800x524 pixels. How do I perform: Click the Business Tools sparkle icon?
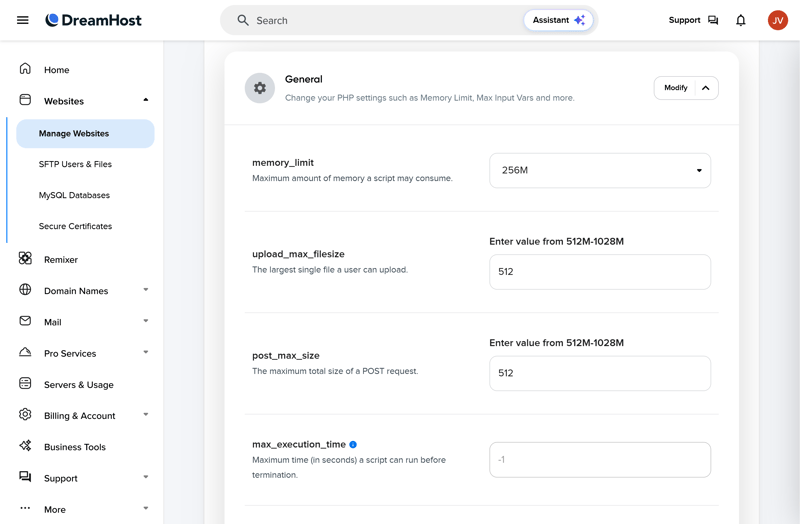25,445
